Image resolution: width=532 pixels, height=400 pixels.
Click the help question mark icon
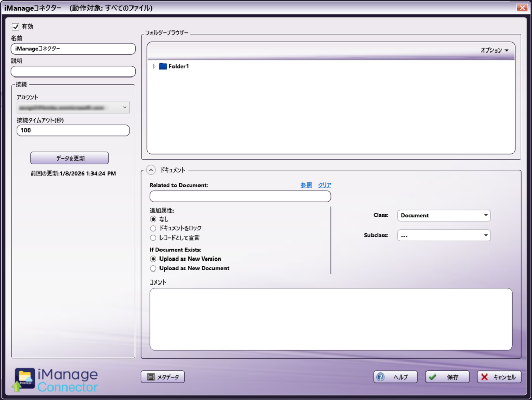click(381, 377)
